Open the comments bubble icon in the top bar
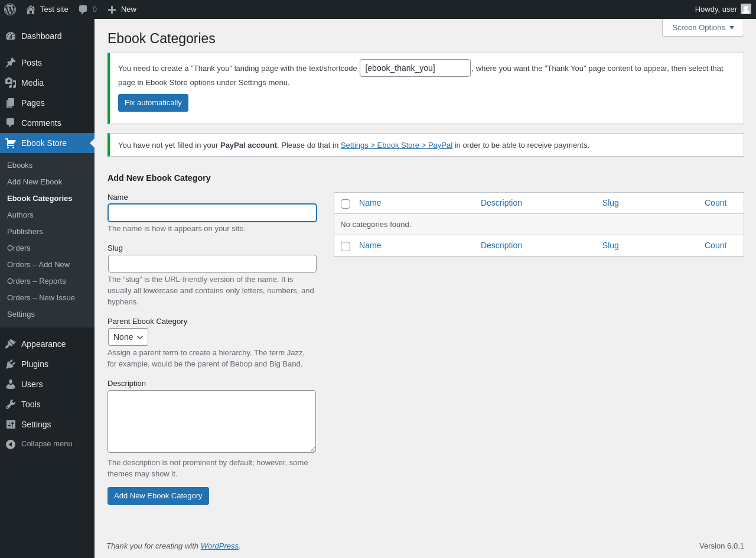Viewport: 756px width, 558px height. point(83,9)
